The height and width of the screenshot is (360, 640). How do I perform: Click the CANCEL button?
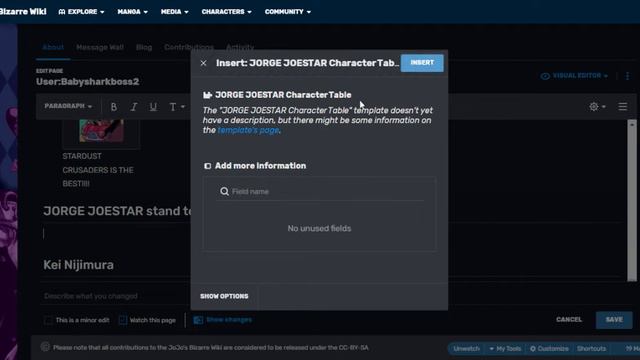click(x=569, y=320)
